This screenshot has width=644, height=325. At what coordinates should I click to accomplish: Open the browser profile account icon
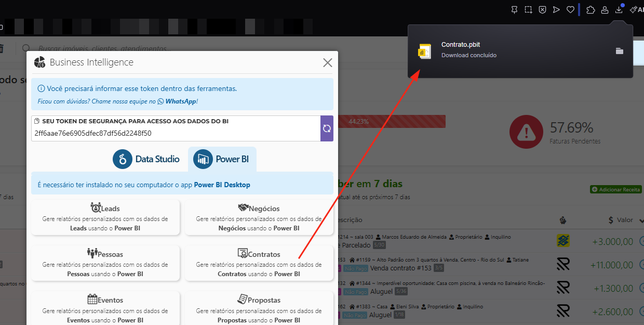(x=605, y=10)
